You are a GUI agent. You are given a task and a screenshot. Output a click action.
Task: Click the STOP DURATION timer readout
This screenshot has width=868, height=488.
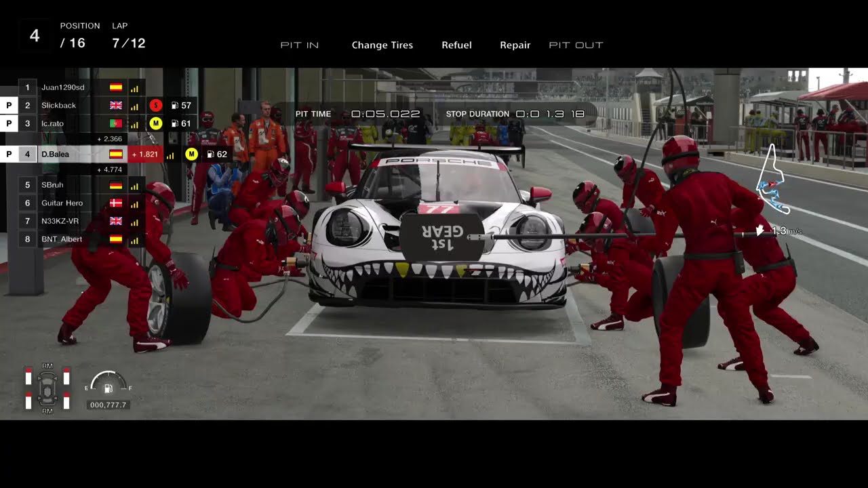point(515,114)
